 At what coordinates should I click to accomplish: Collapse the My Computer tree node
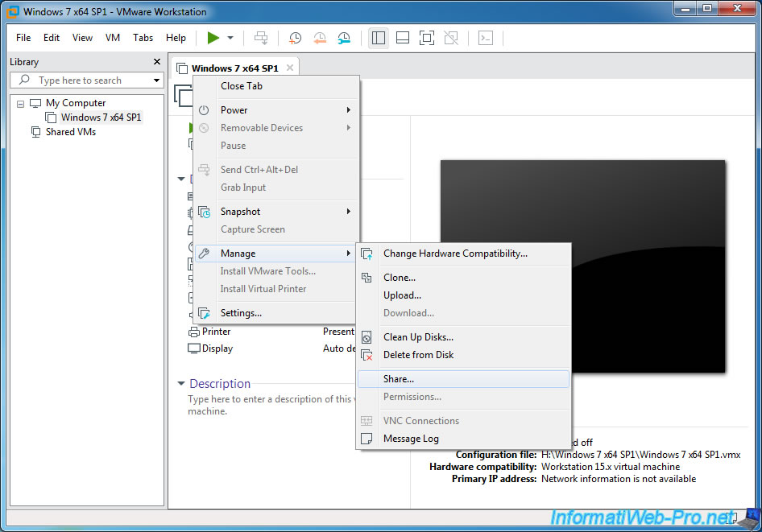pyautogui.click(x=20, y=103)
